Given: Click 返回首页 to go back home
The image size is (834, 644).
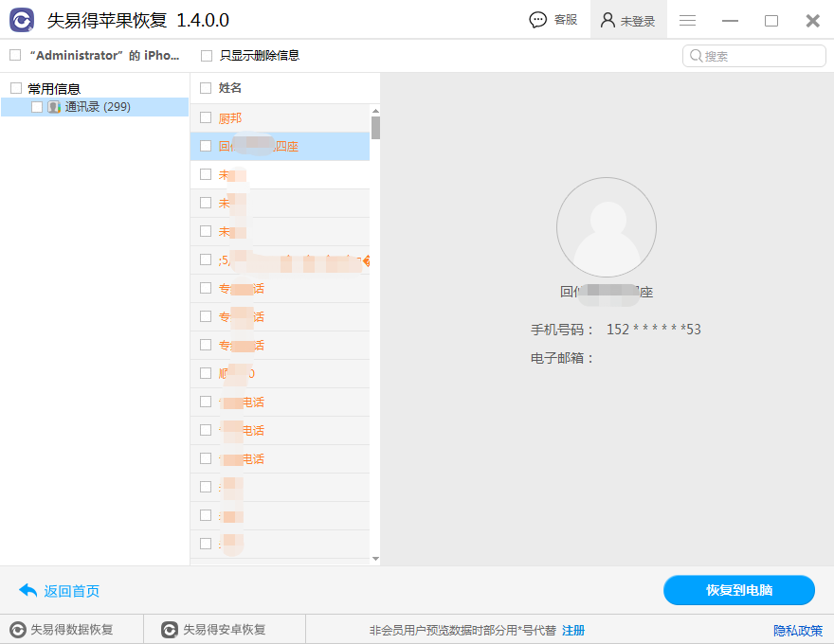Looking at the screenshot, I should (x=71, y=591).
